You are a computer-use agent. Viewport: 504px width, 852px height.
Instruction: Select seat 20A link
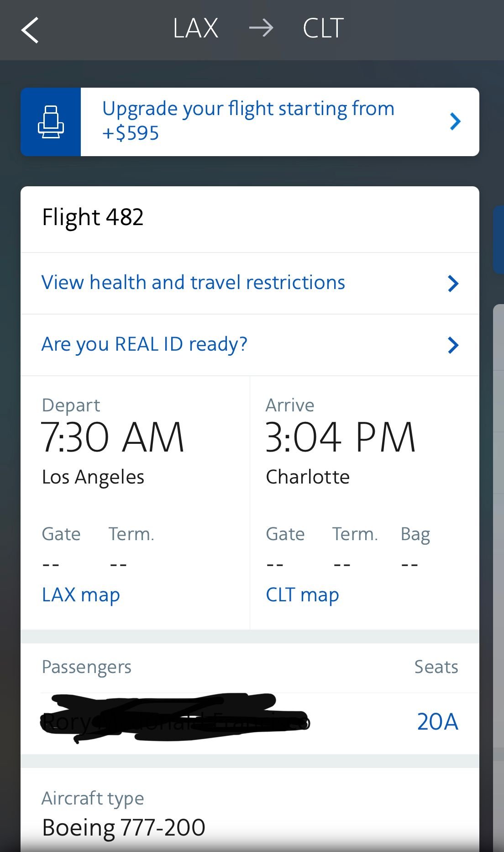click(x=437, y=722)
